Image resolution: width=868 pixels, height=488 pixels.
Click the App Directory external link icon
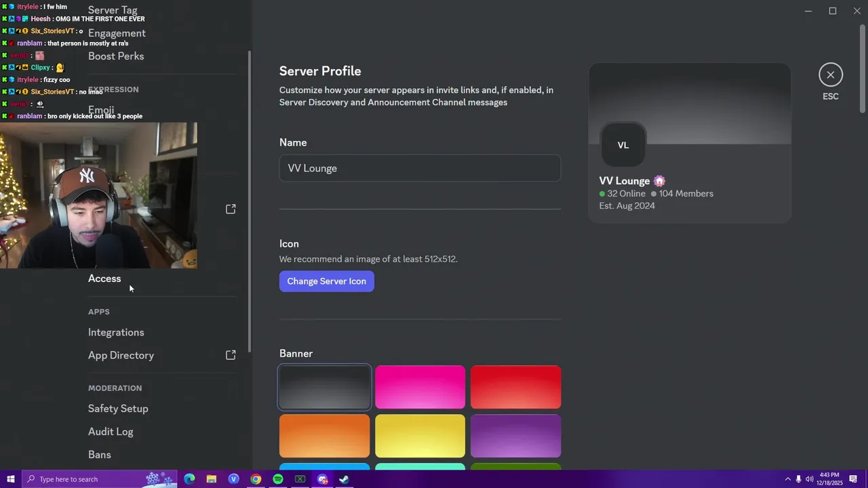click(x=231, y=355)
